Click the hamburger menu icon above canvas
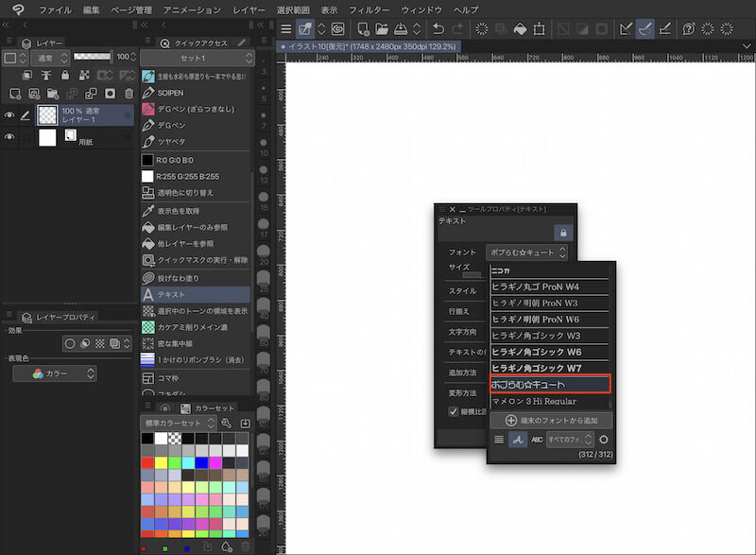The image size is (756, 555). (x=286, y=29)
